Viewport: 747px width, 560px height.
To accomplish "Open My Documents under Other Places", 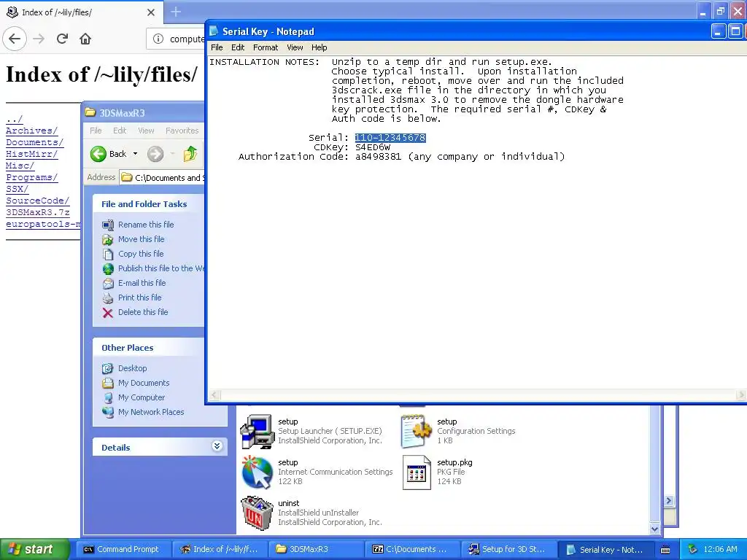I will pyautogui.click(x=144, y=383).
